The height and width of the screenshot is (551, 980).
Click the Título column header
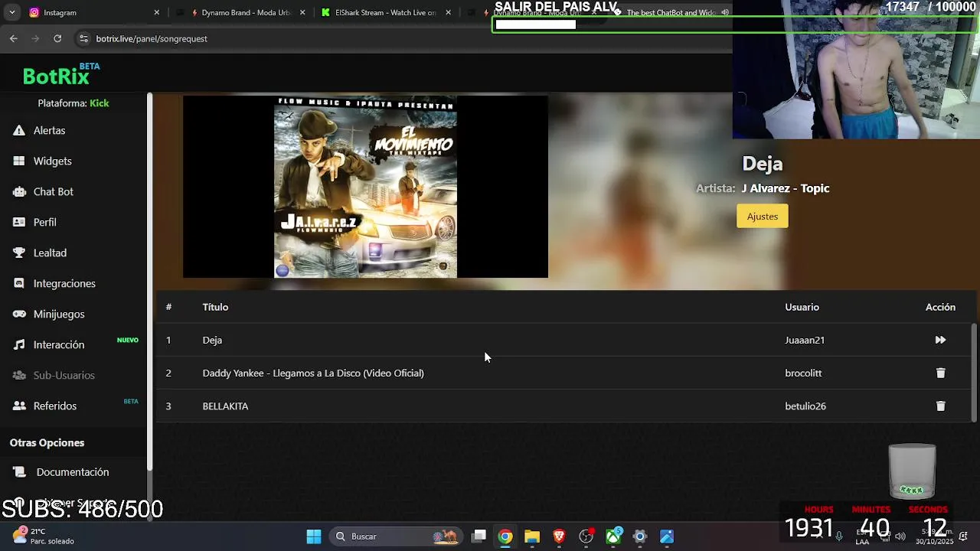point(215,307)
